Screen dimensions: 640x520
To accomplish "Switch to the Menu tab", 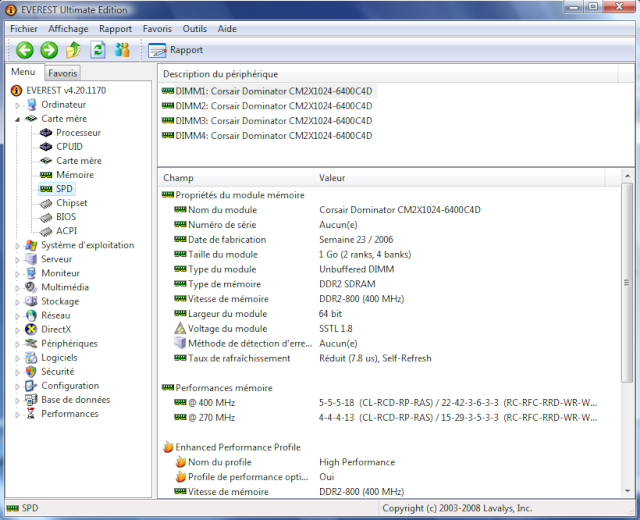I will pos(23,72).
